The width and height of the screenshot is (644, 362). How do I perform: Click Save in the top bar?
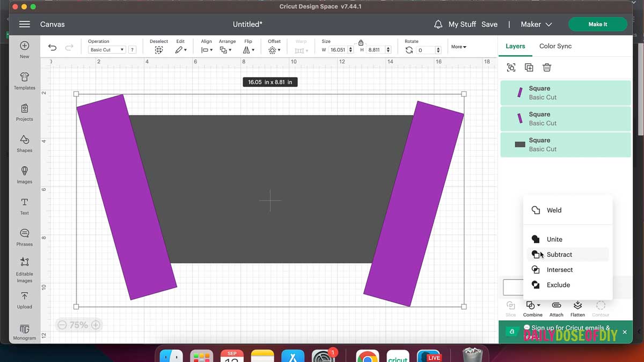click(x=489, y=24)
